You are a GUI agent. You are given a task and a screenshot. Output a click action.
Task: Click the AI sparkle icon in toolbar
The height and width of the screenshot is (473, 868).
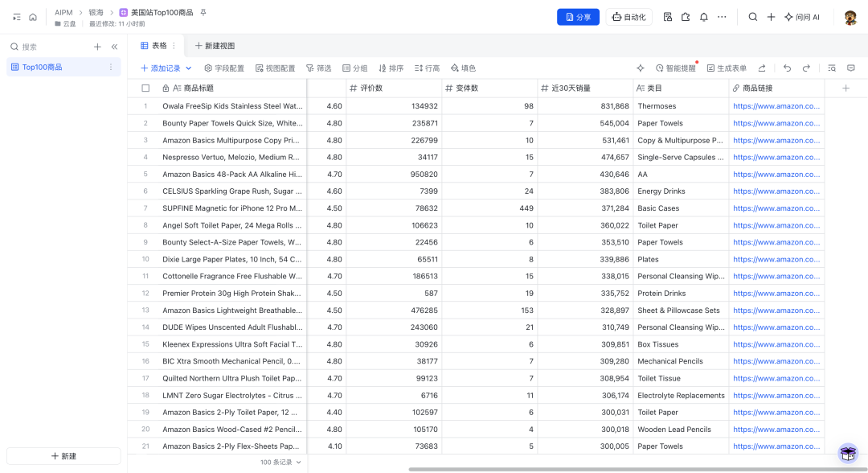coord(641,68)
